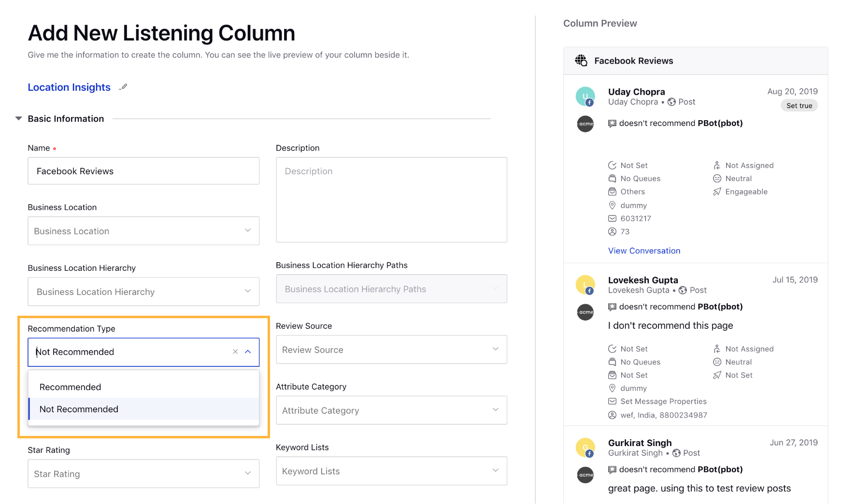Click Gurkirat Singh's bold name heading
This screenshot has width=855, height=504.
pos(640,443)
